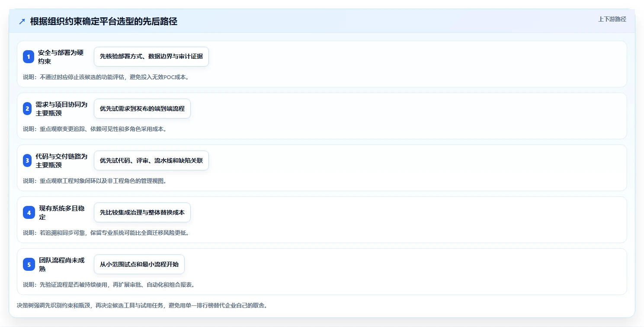Click the note about 变更追踪、依赖可见性
This screenshot has height=327, width=644.
coord(95,129)
